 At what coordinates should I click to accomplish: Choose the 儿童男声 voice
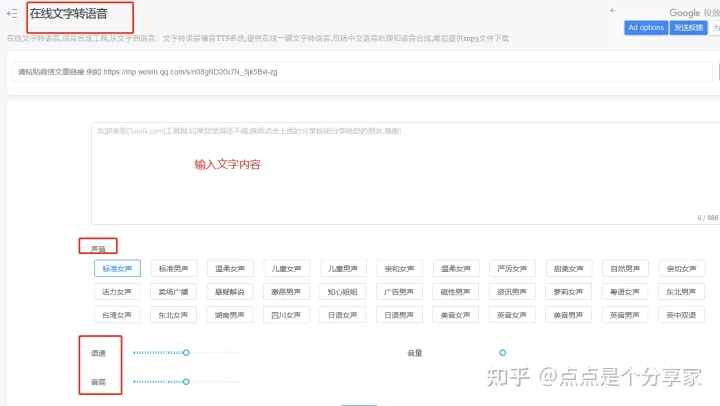pos(343,269)
